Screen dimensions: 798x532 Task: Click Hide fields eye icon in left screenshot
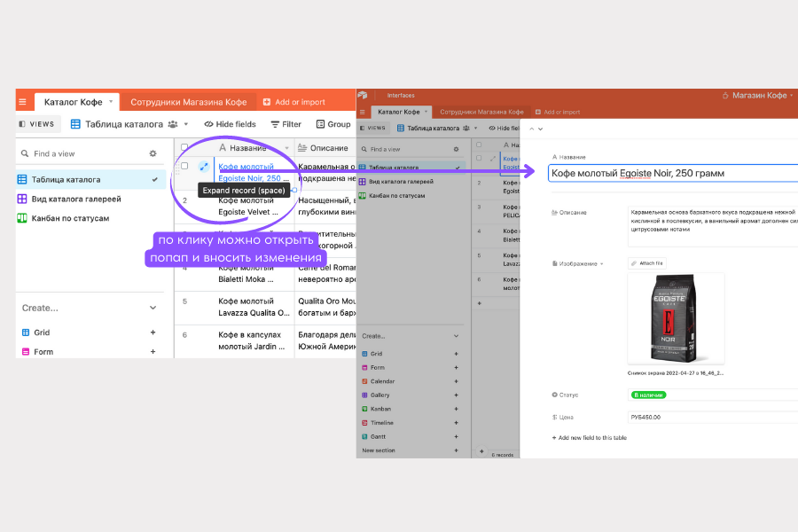208,124
